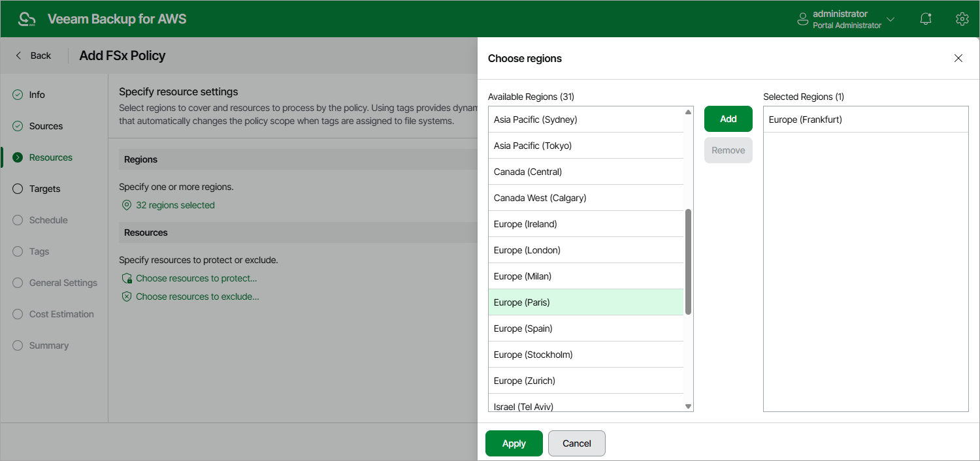Select Asia Pacific (Sydney) region

tap(586, 119)
